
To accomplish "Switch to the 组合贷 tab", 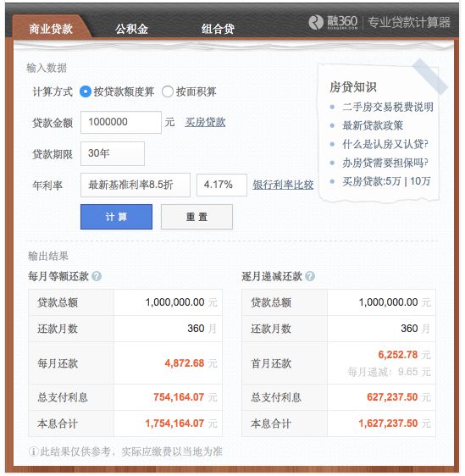I will coord(218,29).
